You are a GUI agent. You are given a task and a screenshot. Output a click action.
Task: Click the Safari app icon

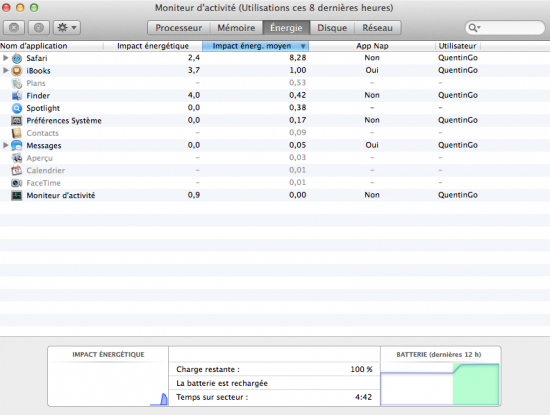[16, 58]
